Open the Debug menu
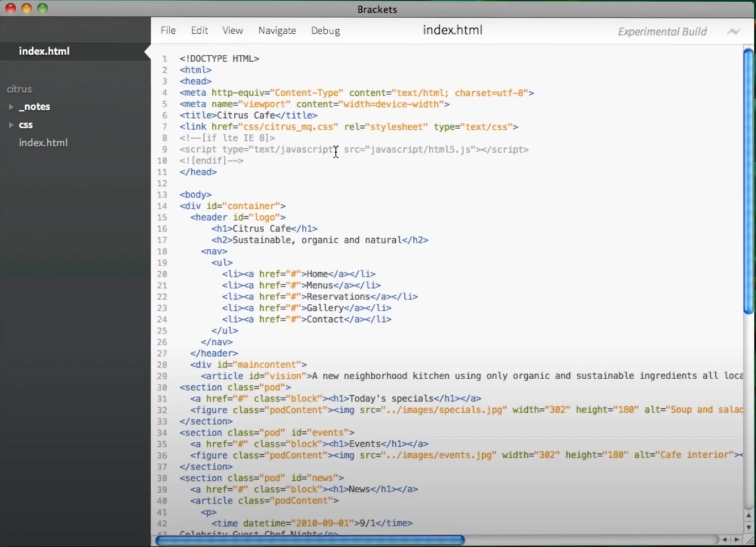This screenshot has width=756, height=547. pos(325,31)
